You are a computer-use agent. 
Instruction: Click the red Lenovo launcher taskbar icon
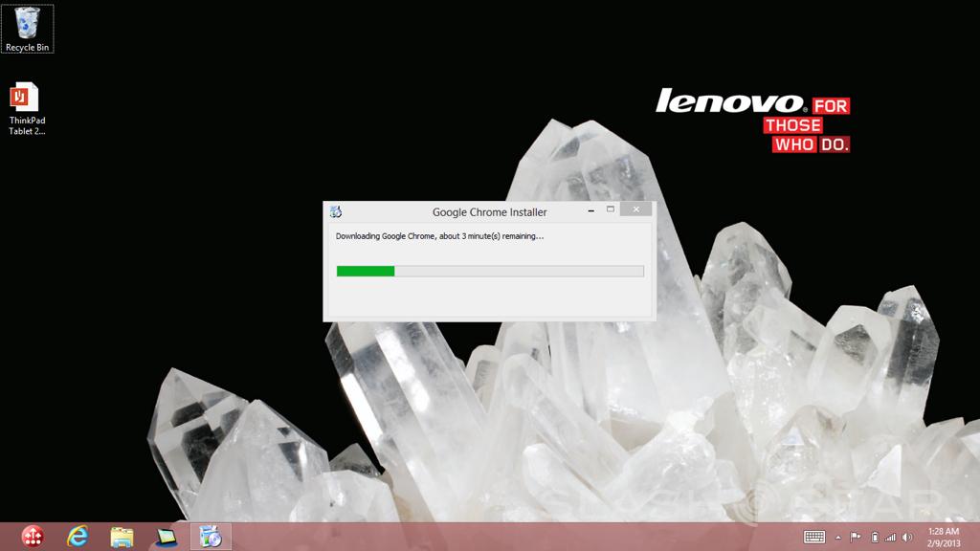tap(33, 537)
